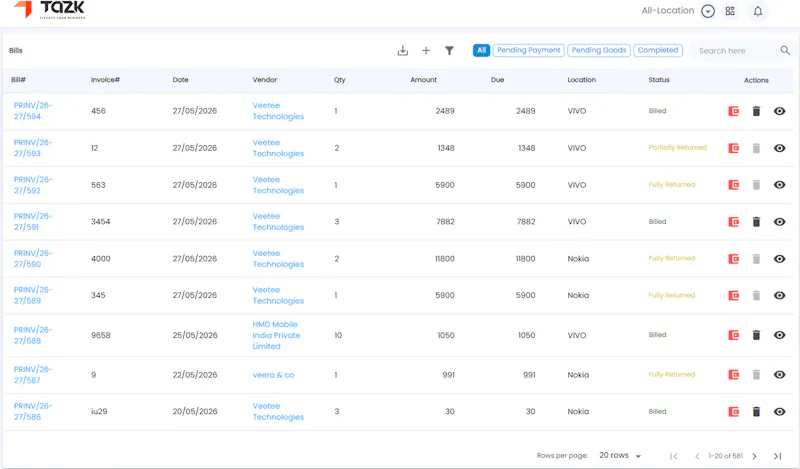The height and width of the screenshot is (469, 800).
Task: Download the bills list via export icon
Action: click(x=403, y=51)
